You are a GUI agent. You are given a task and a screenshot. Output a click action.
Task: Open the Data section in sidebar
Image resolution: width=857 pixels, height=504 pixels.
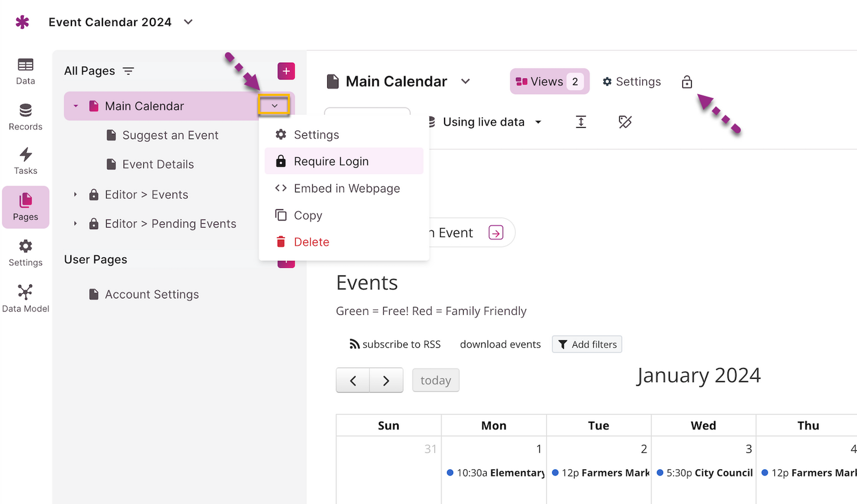pyautogui.click(x=25, y=71)
